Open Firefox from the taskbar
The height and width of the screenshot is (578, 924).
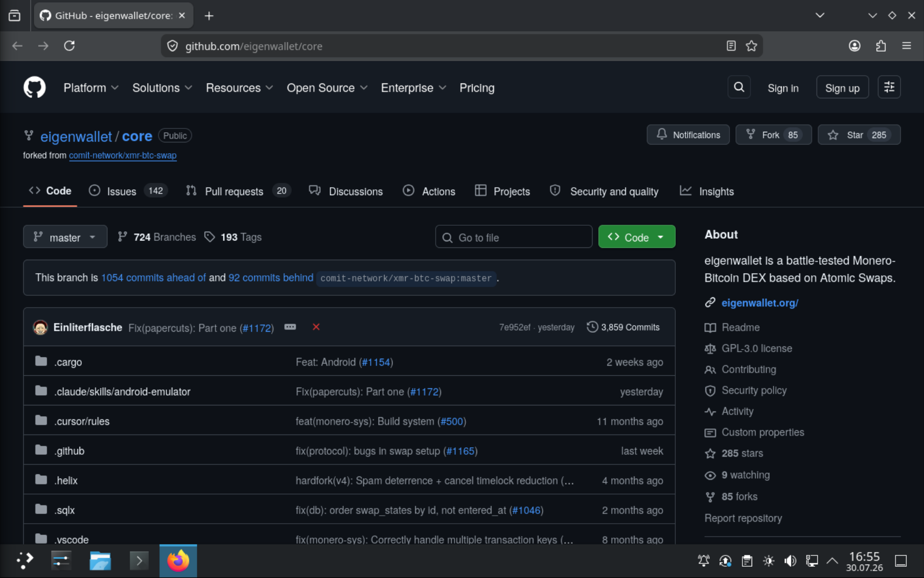tap(178, 561)
